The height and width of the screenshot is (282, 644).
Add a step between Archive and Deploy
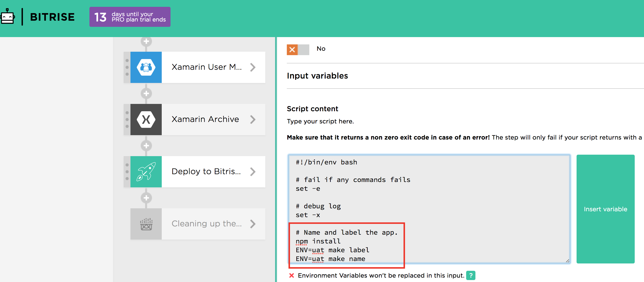[146, 146]
